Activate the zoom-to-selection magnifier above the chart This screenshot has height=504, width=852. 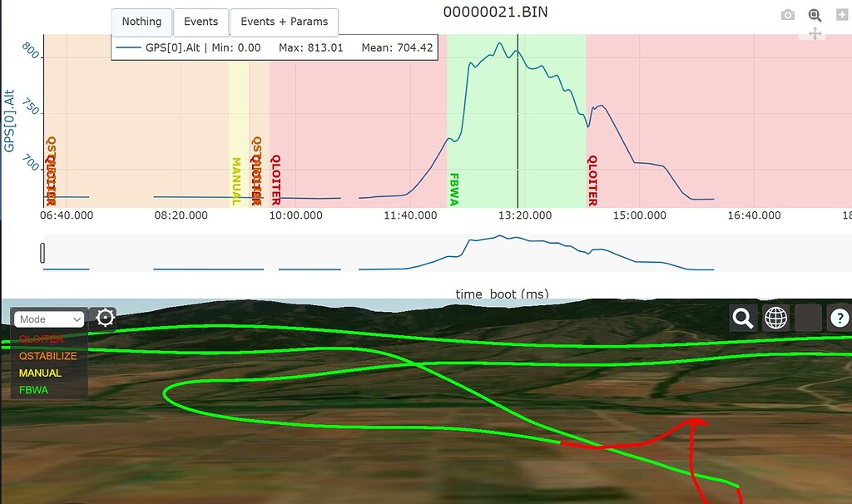tap(815, 14)
